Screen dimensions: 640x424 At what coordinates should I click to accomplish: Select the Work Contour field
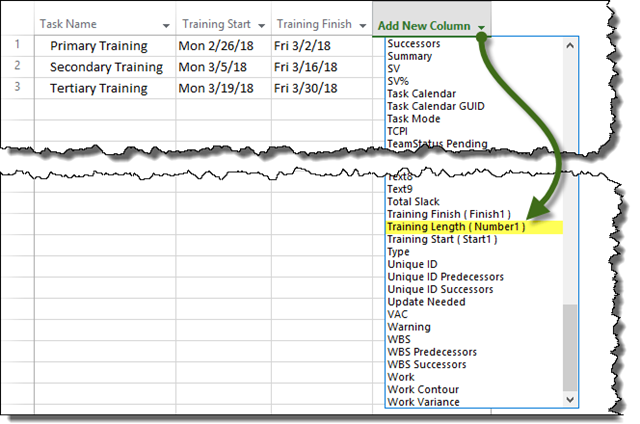[x=423, y=389]
